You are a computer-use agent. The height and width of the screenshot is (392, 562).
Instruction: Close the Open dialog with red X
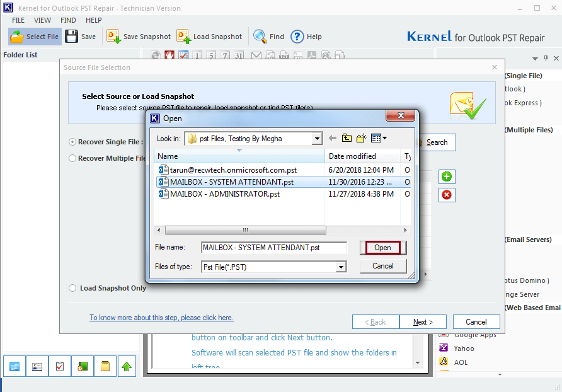400,115
